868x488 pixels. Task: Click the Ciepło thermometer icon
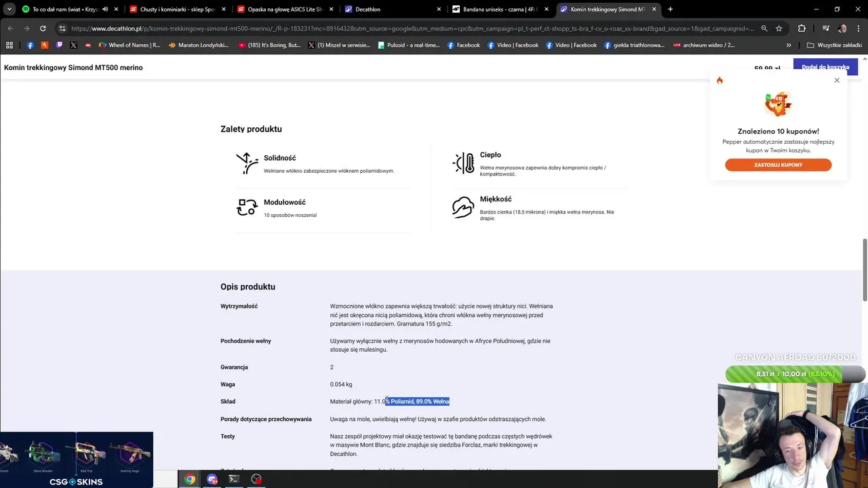463,163
